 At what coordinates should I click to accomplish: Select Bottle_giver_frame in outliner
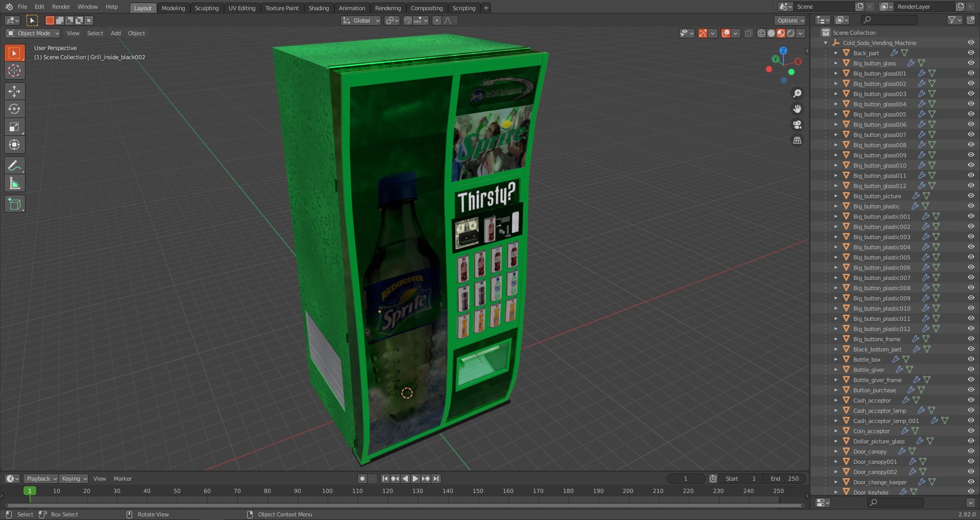click(x=877, y=380)
